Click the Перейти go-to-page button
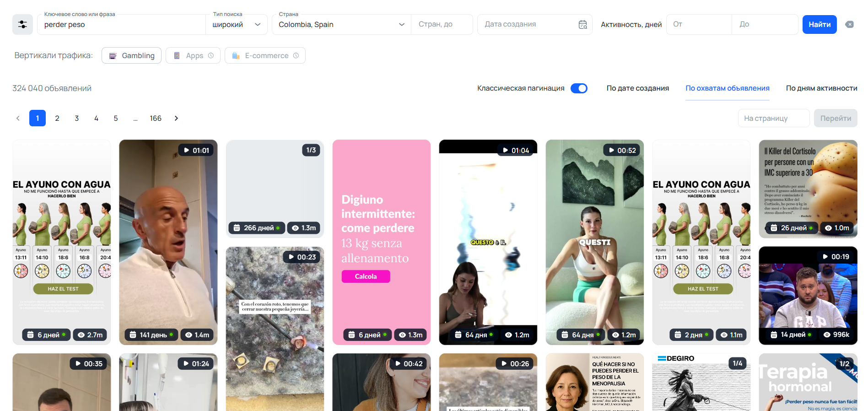The image size is (868, 411). (x=836, y=118)
